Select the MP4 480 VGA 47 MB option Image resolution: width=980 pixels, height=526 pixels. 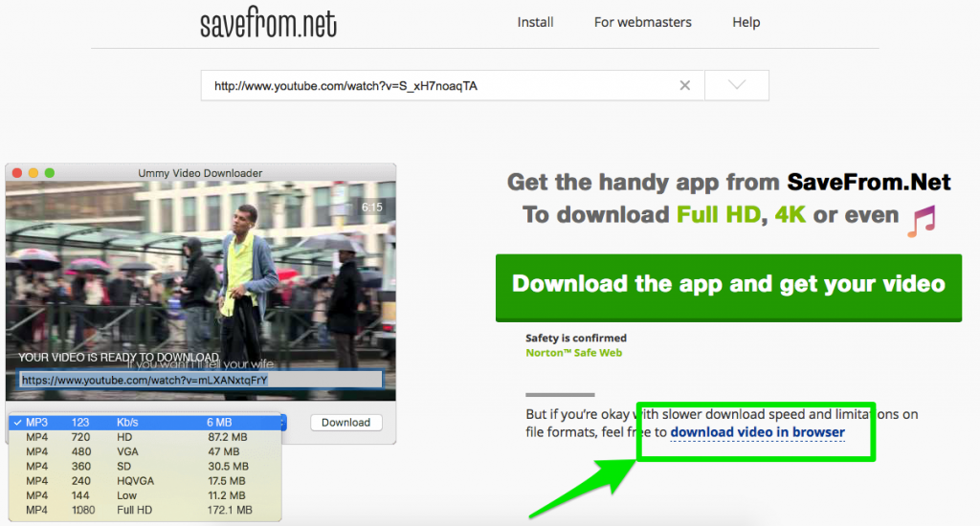coord(145,451)
